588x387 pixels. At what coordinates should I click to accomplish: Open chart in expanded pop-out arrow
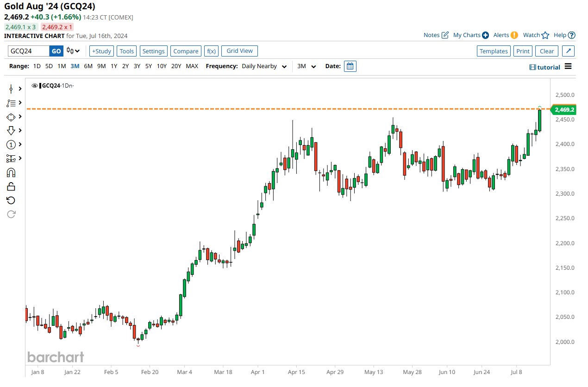click(x=569, y=51)
